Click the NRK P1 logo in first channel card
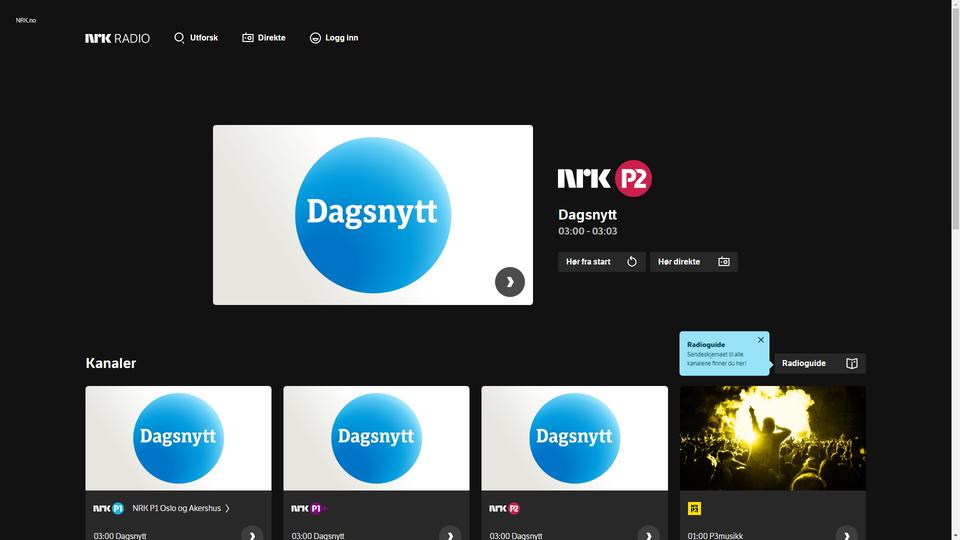960x540 pixels. tap(108, 508)
